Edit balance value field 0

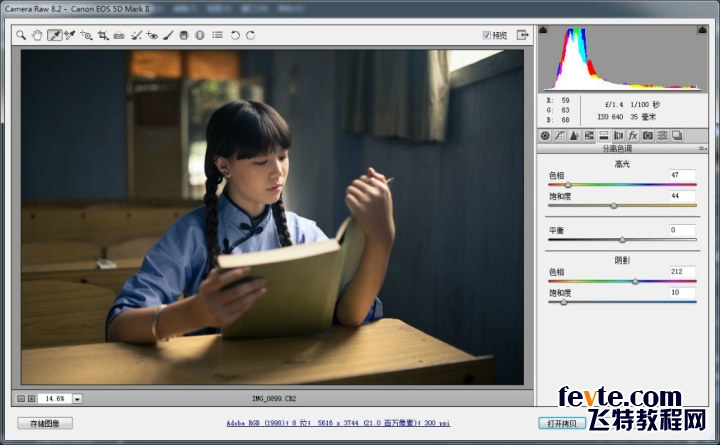pos(682,230)
